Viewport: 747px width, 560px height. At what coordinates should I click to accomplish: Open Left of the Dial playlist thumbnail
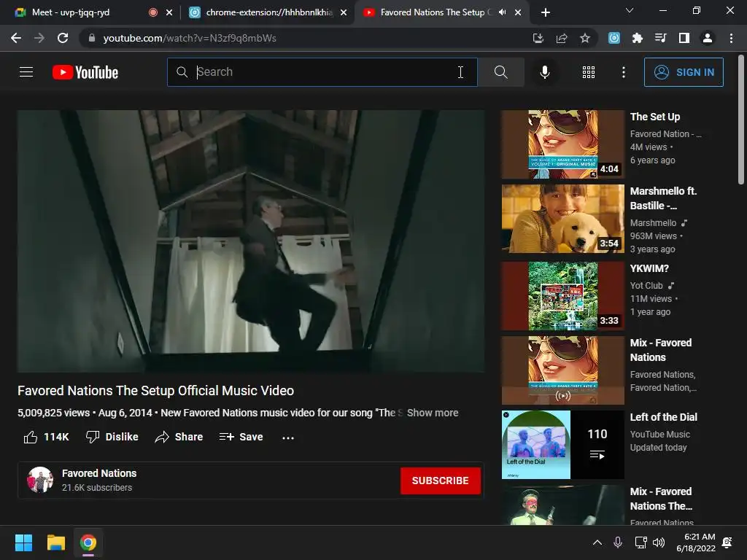(x=562, y=444)
